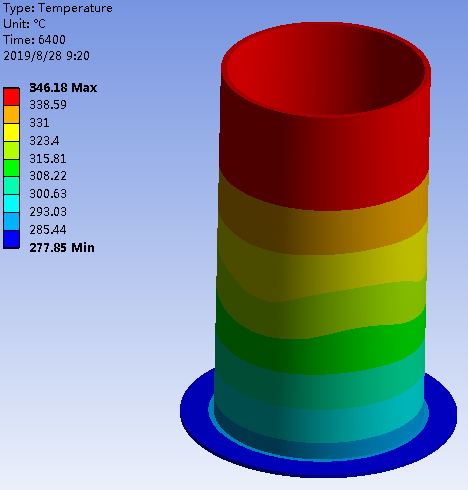468x490 pixels.
Task: Click the cyan legend color band
Action: (11, 204)
